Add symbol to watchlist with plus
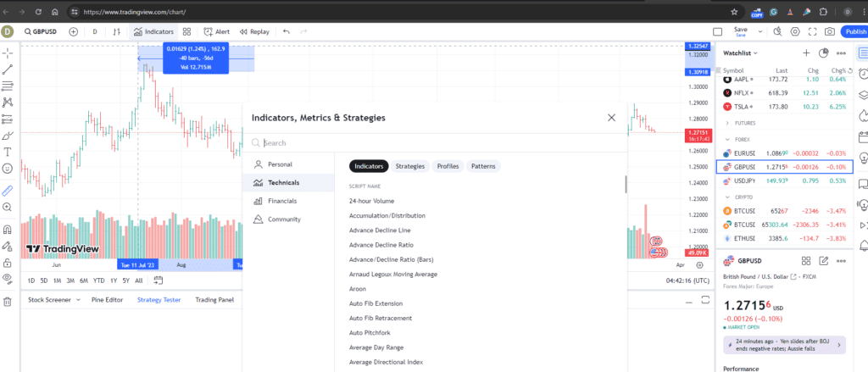Image resolution: width=868 pixels, height=372 pixels. click(x=806, y=53)
